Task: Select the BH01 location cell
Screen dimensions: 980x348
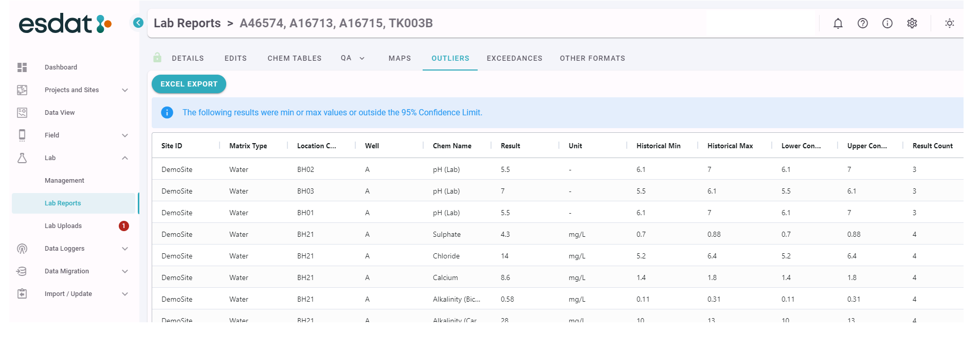Action: click(x=305, y=213)
